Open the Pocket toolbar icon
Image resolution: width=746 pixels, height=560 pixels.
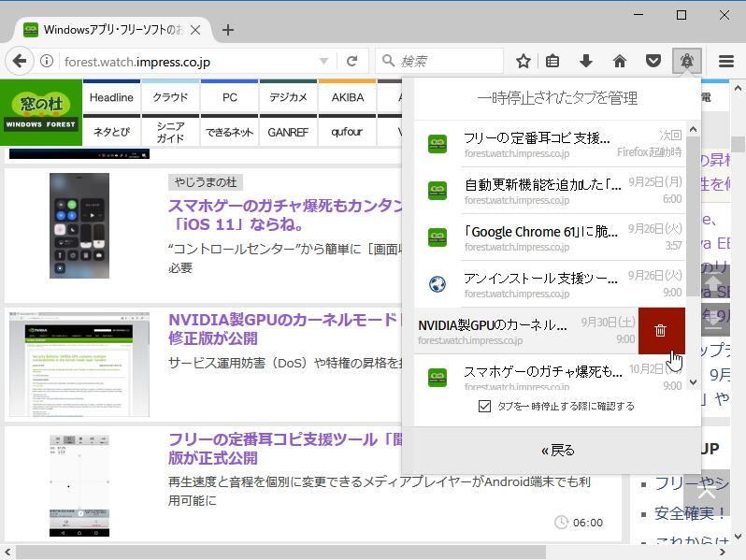pos(653,61)
